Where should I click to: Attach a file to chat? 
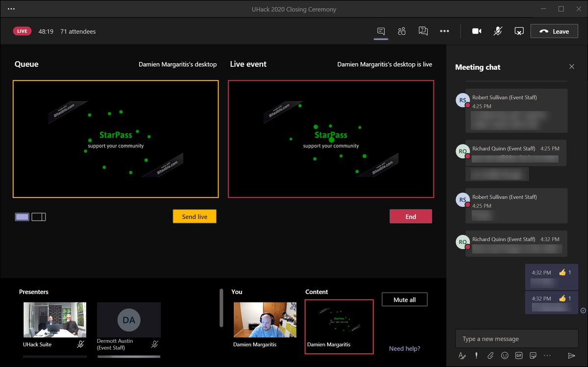tap(490, 356)
